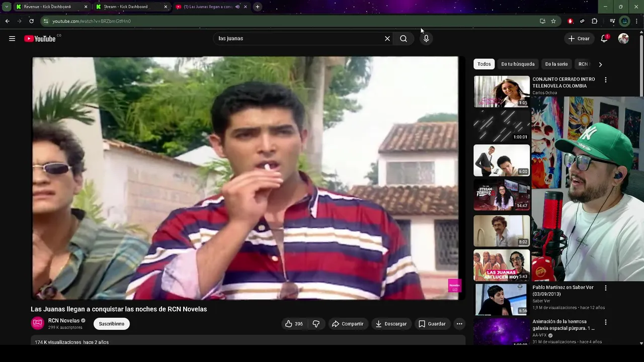Open the Conjunto Cerrado Intro thumbnail
This screenshot has width=644, height=362.
tap(502, 92)
